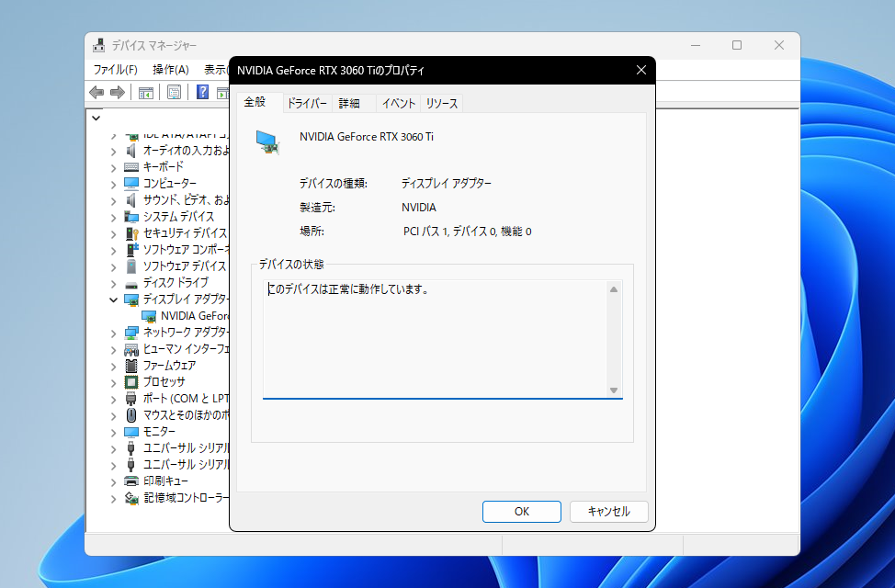Select the モニター tree label
The width and height of the screenshot is (895, 588).
(159, 432)
